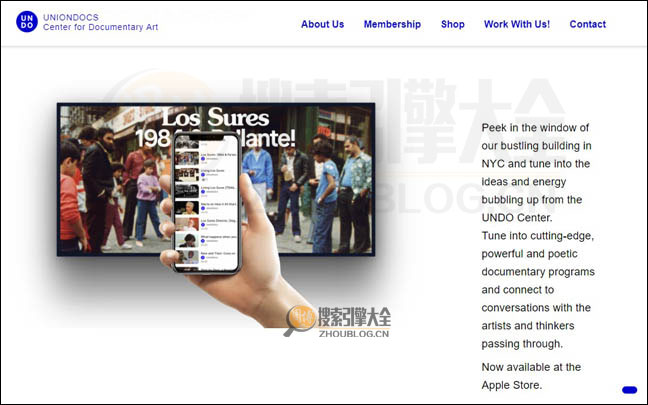
Task: Click the blue pill button at bottom right
Action: click(629, 390)
